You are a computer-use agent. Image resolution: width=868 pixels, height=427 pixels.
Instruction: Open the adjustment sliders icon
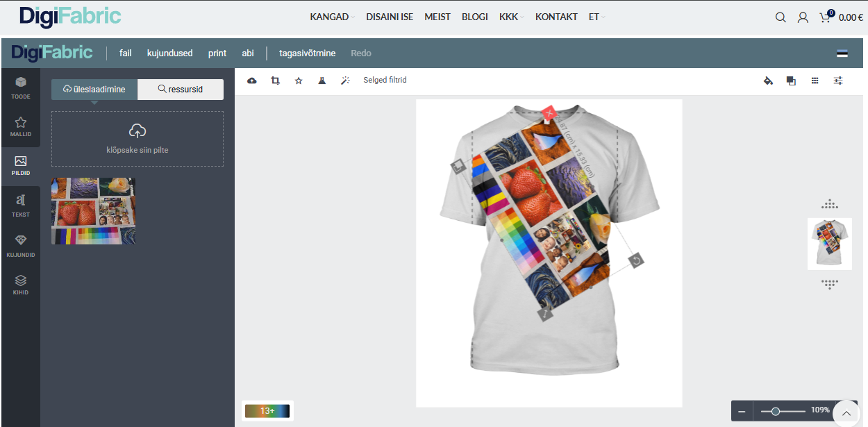[838, 81]
